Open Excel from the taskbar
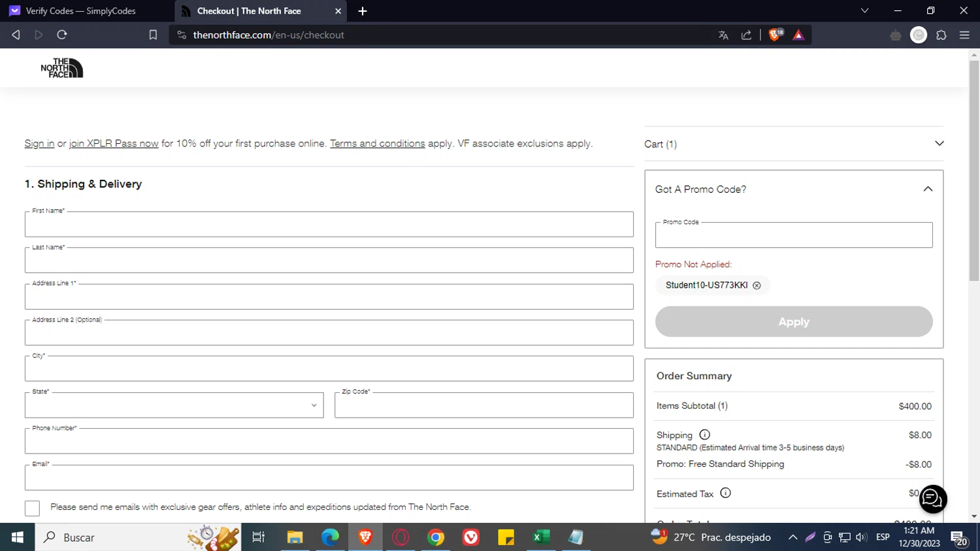 [x=541, y=537]
